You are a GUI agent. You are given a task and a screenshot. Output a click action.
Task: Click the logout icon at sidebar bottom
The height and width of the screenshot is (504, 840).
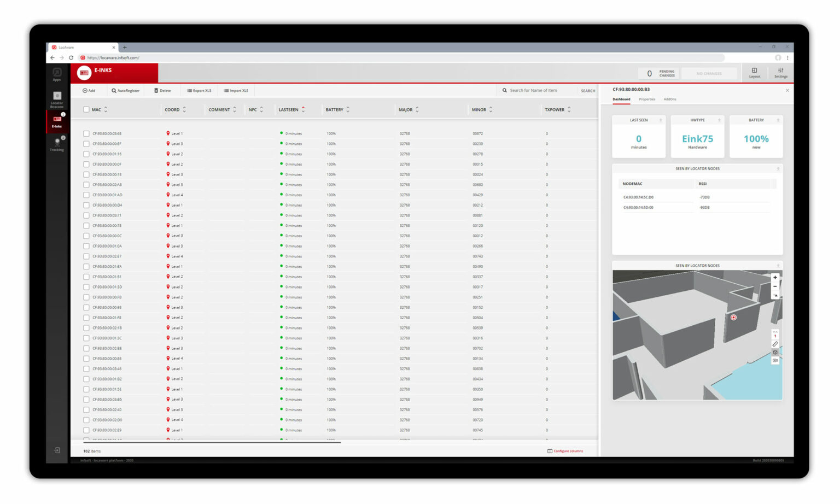pyautogui.click(x=57, y=450)
